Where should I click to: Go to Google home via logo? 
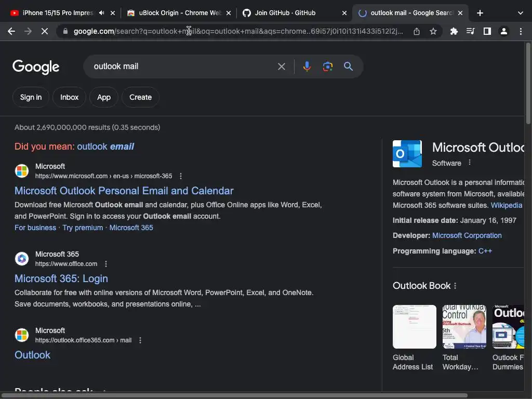tap(36, 67)
